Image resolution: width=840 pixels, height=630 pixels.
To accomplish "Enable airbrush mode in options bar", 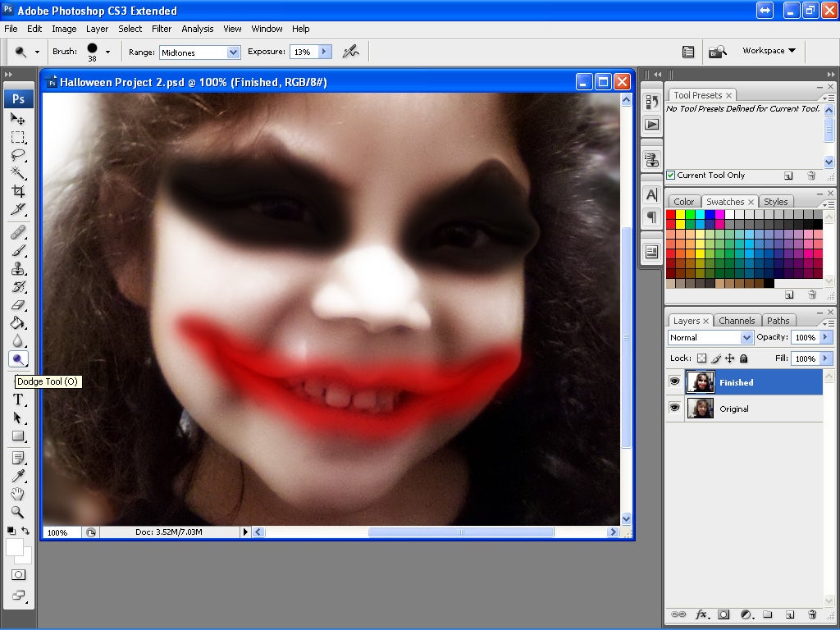I will 351,52.
